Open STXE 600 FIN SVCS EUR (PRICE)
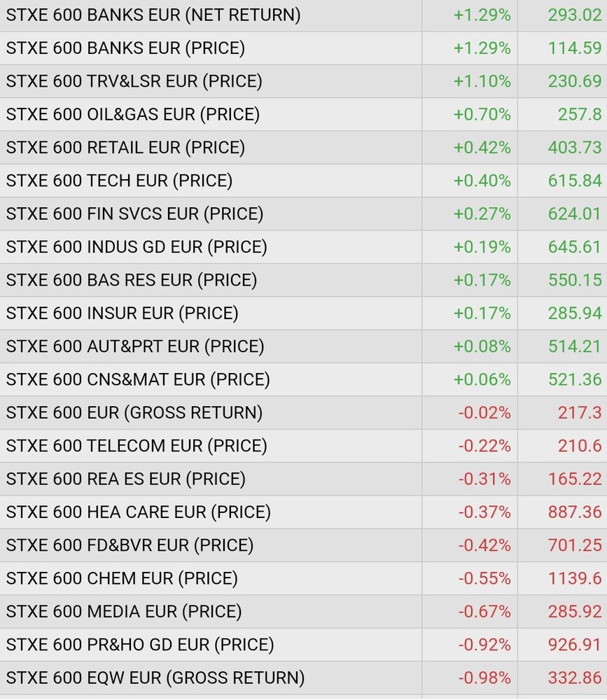The height and width of the screenshot is (700, 607). pos(135,213)
